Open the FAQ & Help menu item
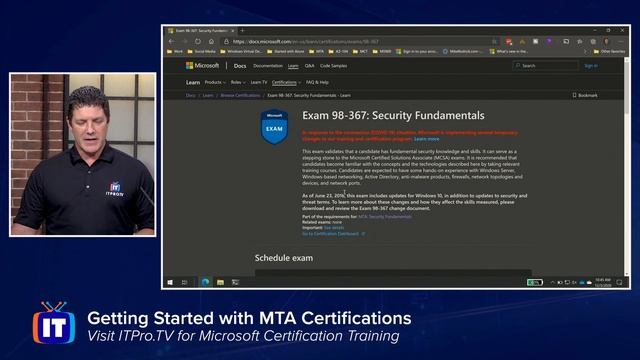The height and width of the screenshot is (360, 640). coord(317,82)
